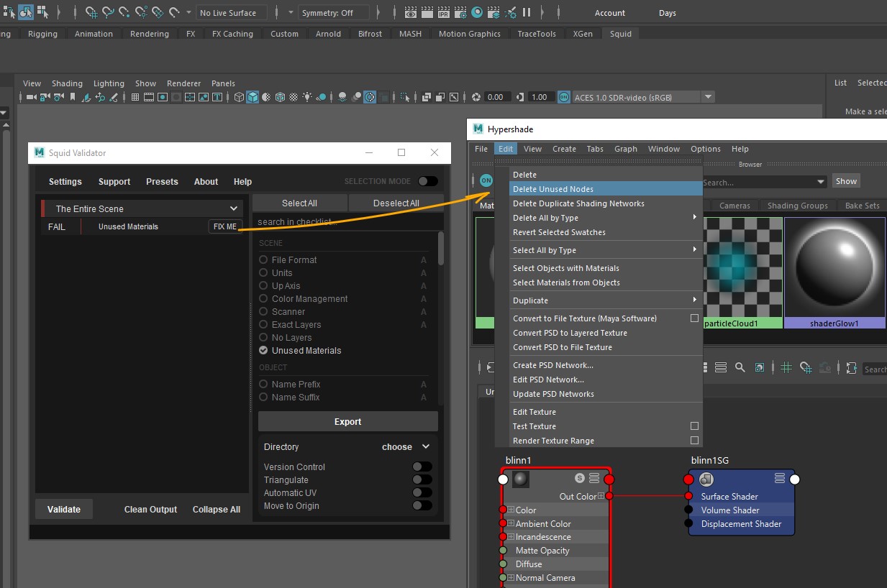Click the pause icon in the top toolbar
The image size is (887, 588).
tap(527, 12)
